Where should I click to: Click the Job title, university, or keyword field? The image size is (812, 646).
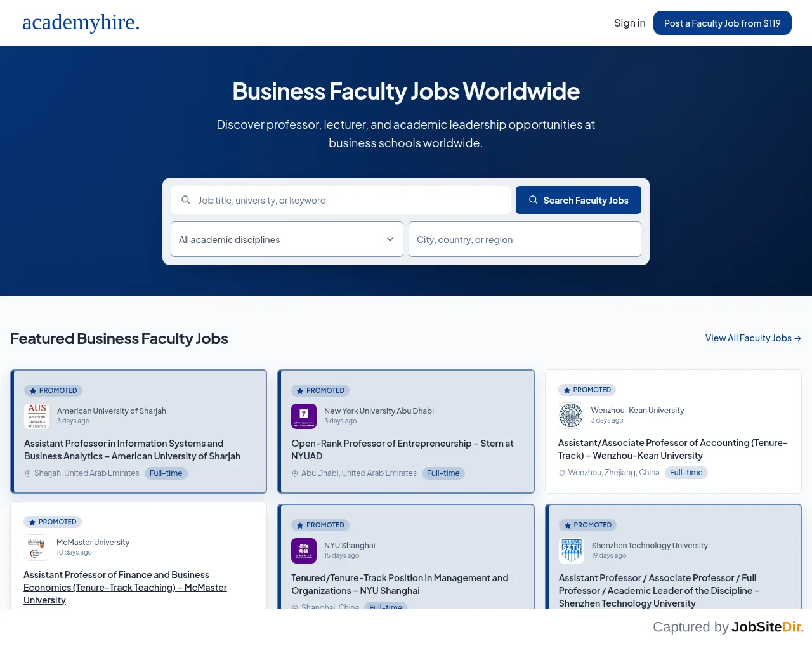click(341, 200)
